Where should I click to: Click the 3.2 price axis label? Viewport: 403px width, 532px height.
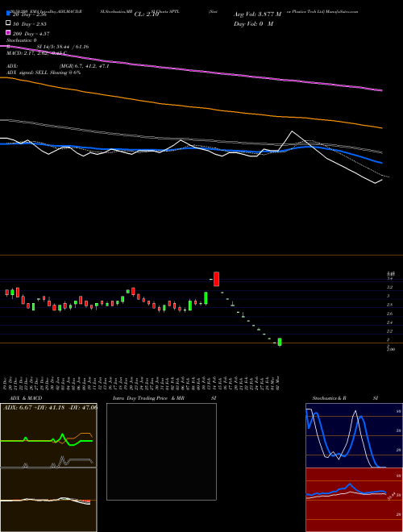click(390, 287)
